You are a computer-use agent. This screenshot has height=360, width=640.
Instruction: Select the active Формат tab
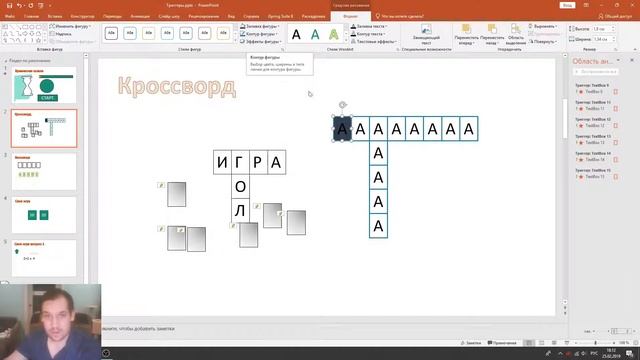pos(350,16)
